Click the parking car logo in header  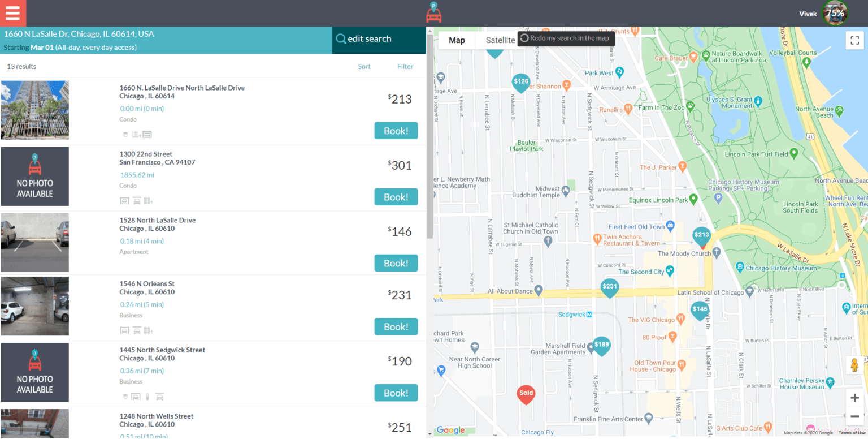click(433, 13)
